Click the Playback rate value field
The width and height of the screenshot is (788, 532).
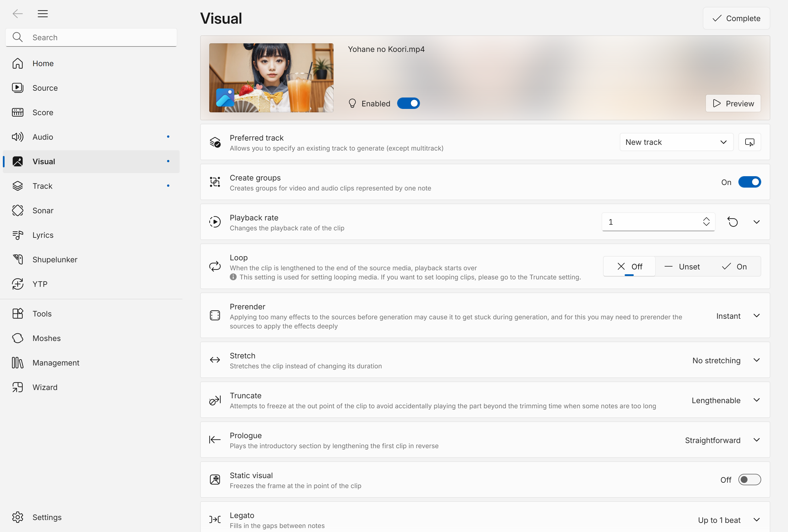659,222
